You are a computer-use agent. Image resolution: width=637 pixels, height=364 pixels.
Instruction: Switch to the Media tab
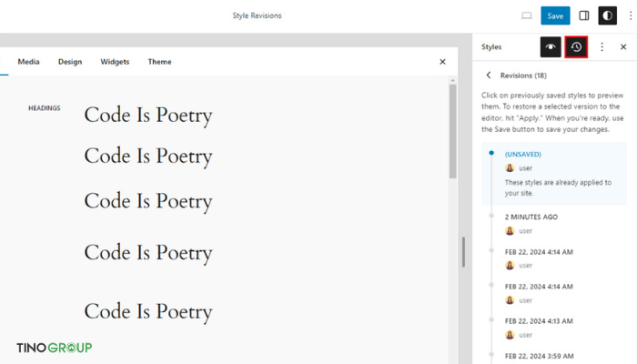28,62
